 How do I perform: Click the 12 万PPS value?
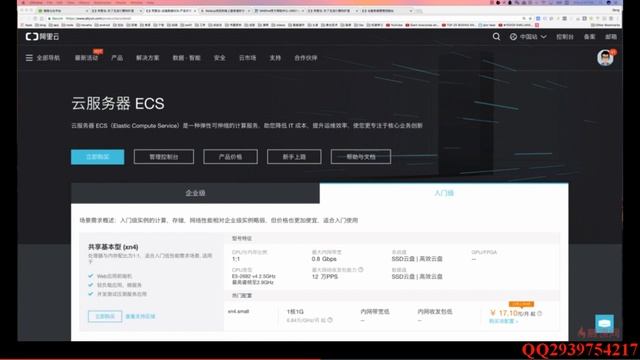(x=325, y=277)
